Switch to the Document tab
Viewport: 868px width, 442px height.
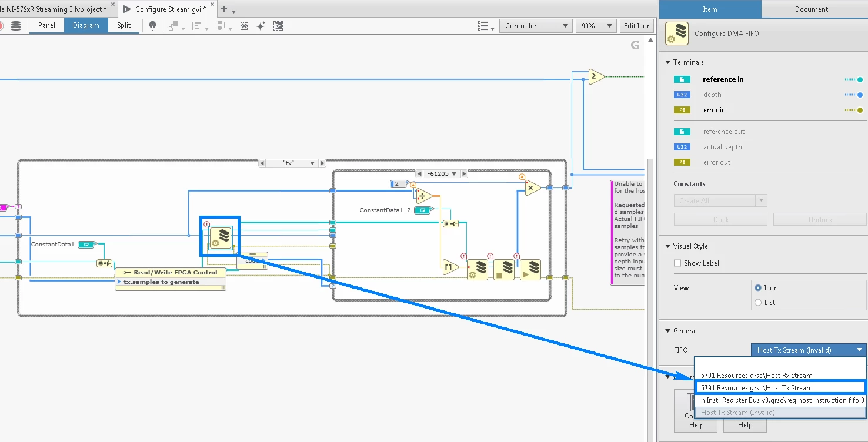pos(812,9)
